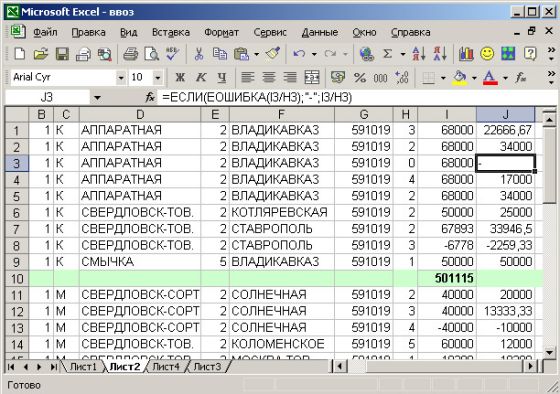Open the Данные menu
The image size is (560, 394).
tap(320, 32)
